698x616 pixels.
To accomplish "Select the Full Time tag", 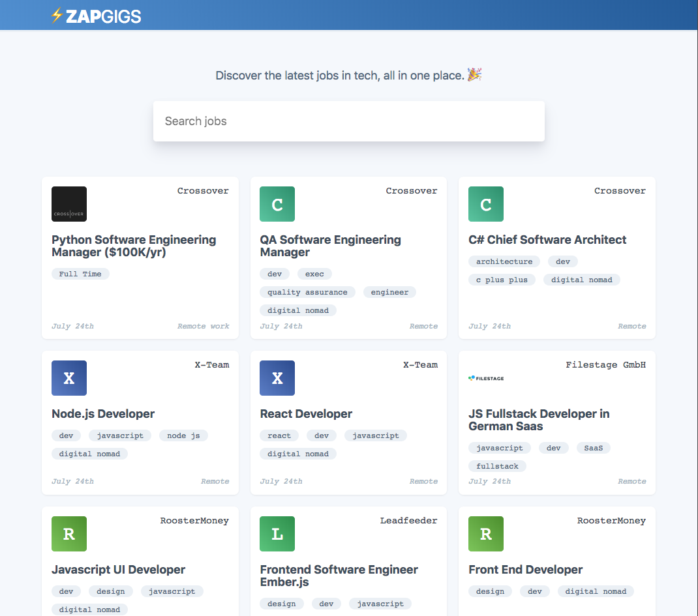I will tap(80, 274).
